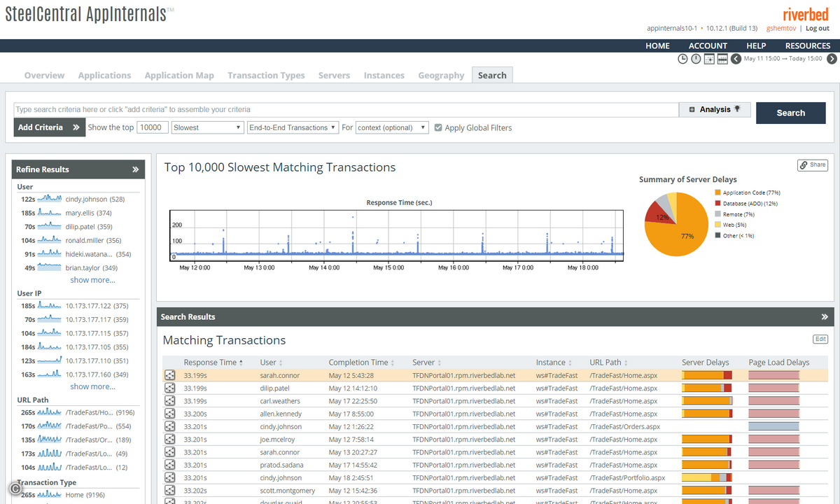The height and width of the screenshot is (504, 840).
Task: Open ACCOUNT in the top navigation
Action: [x=708, y=45]
